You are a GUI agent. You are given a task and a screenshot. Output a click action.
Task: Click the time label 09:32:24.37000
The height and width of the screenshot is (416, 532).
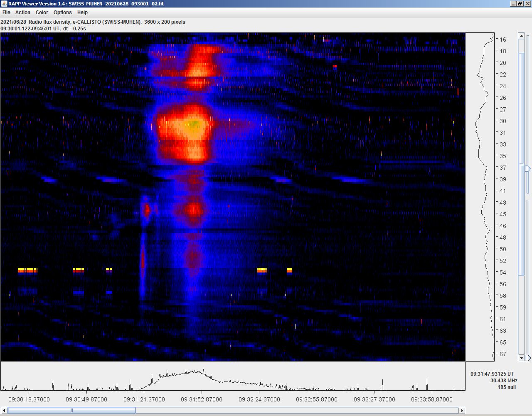coord(259,399)
